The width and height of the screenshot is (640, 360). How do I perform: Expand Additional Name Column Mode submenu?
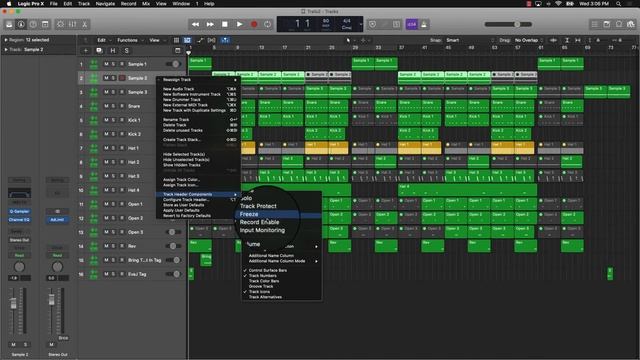pyautogui.click(x=282, y=261)
